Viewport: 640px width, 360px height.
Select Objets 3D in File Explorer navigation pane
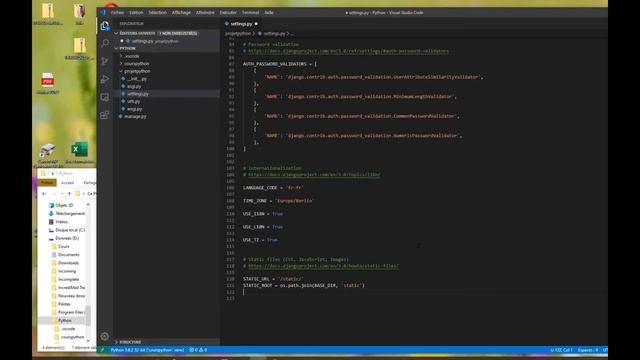tap(64, 205)
